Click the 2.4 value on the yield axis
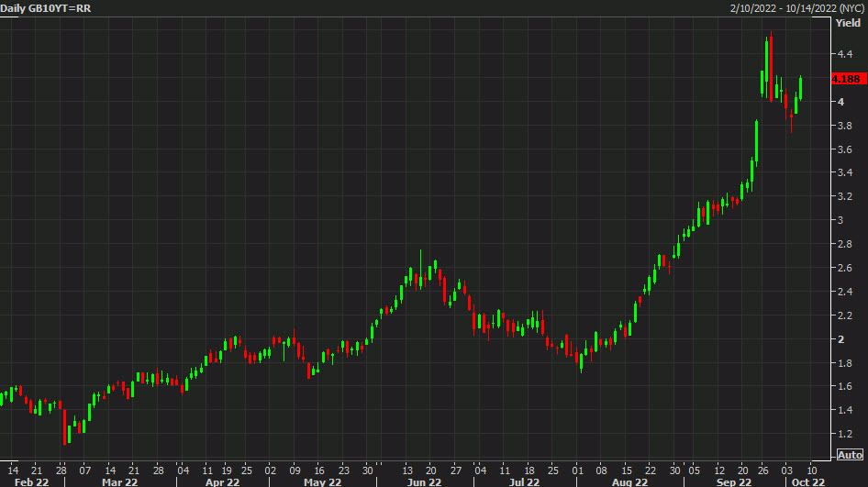The image size is (868, 487). (845, 292)
